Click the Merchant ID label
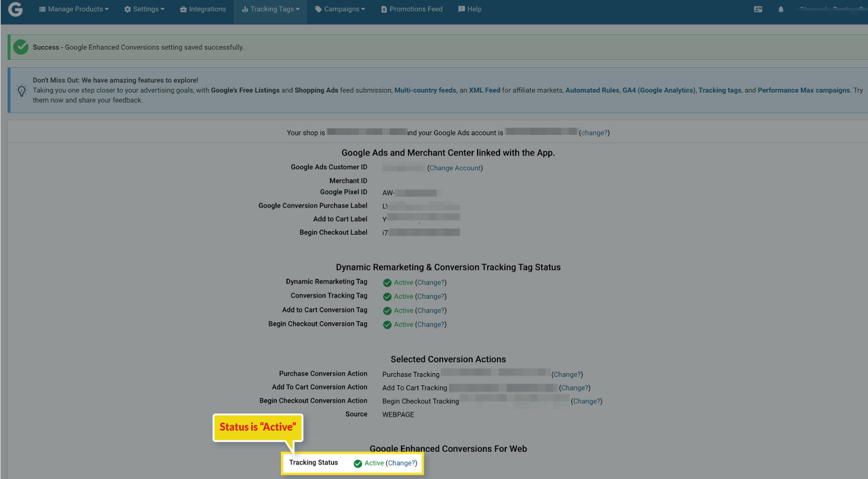The image size is (868, 479). point(348,180)
